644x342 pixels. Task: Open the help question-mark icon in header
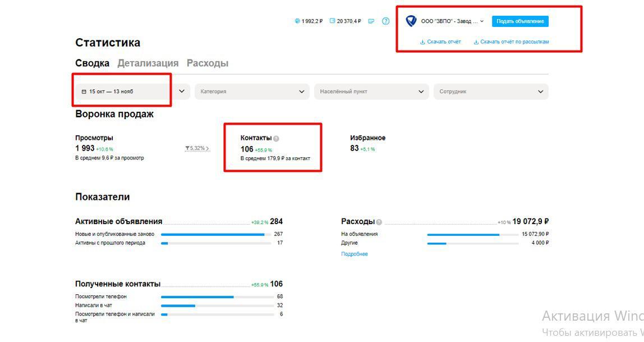click(x=385, y=21)
